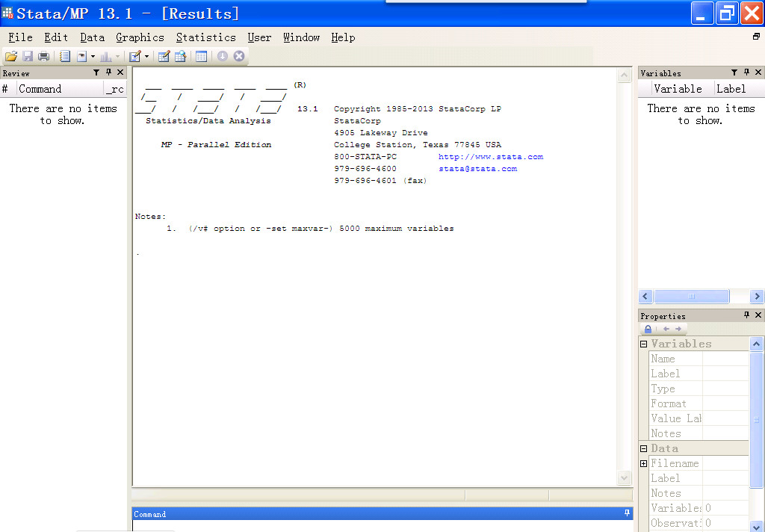The height and width of the screenshot is (532, 765).
Task: Click the Format property row
Action: [x=699, y=403]
